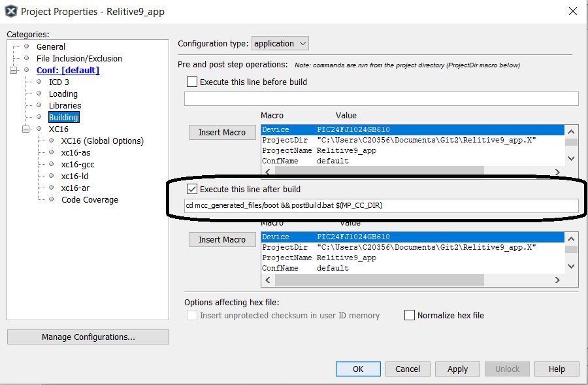The height and width of the screenshot is (385, 588).
Task: Select the Building category
Action: click(63, 117)
